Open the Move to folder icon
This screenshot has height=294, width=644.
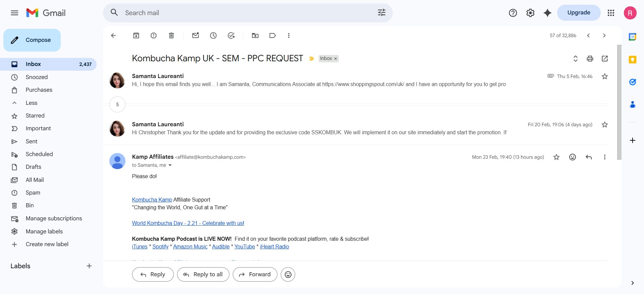click(x=255, y=35)
